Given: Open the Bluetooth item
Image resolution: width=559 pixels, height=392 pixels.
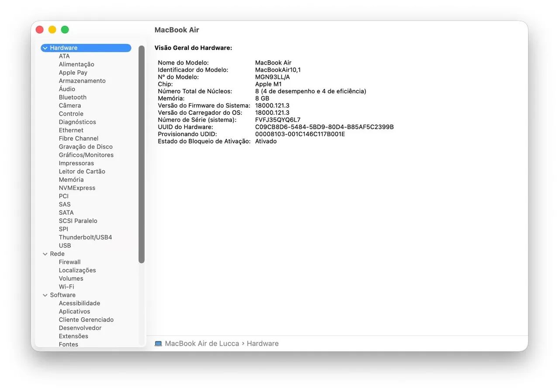Looking at the screenshot, I should click(x=72, y=97).
